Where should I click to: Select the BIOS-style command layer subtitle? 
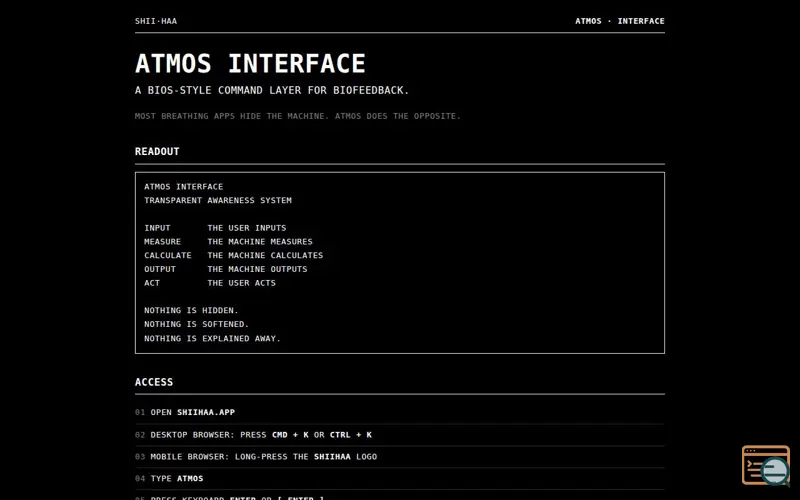point(272,90)
